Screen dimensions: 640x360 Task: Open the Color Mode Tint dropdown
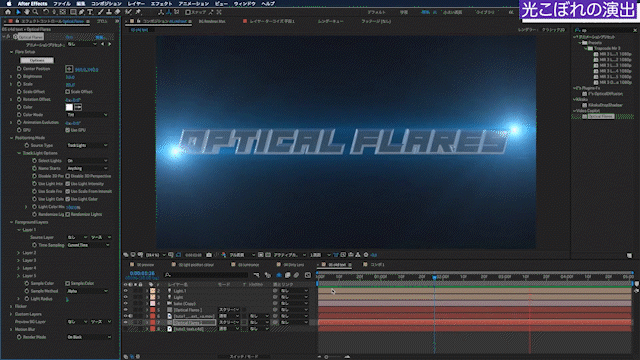pyautogui.click(x=87, y=115)
